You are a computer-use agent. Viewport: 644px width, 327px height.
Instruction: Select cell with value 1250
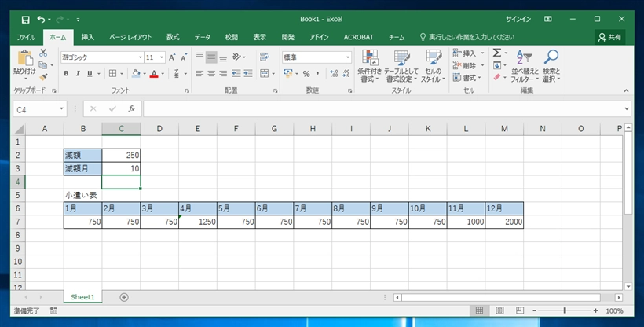(198, 222)
